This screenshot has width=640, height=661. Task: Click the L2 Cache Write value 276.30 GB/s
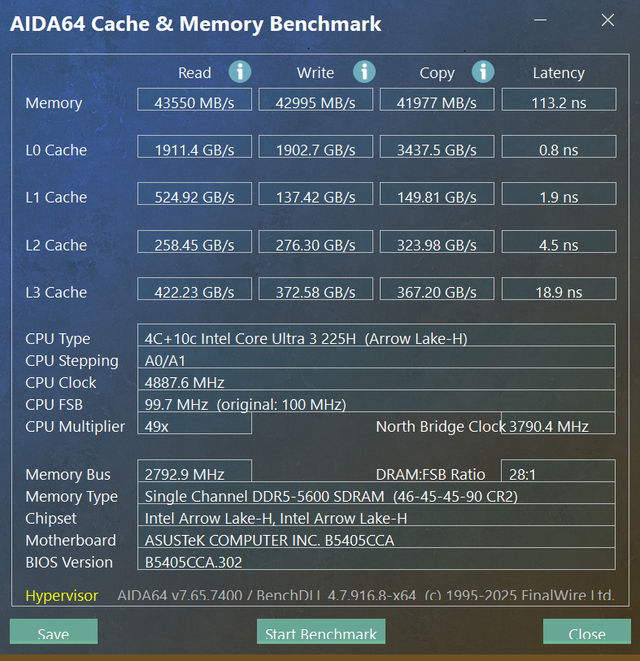316,242
